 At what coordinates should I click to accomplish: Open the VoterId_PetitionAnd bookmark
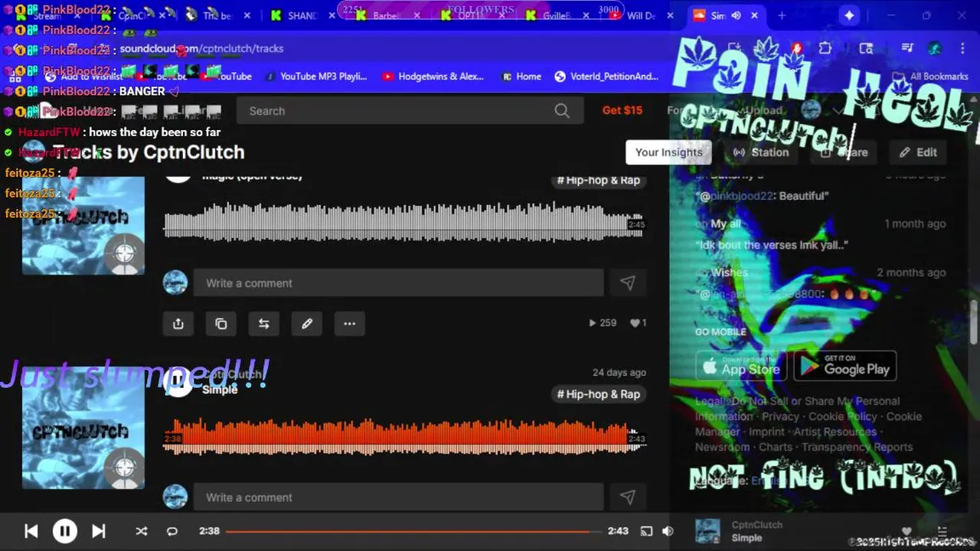pos(606,77)
